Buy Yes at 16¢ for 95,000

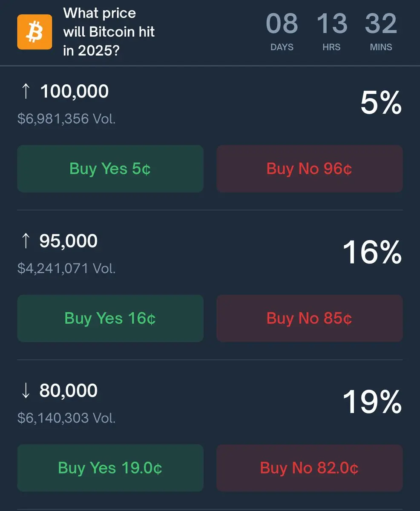pyautogui.click(x=110, y=318)
